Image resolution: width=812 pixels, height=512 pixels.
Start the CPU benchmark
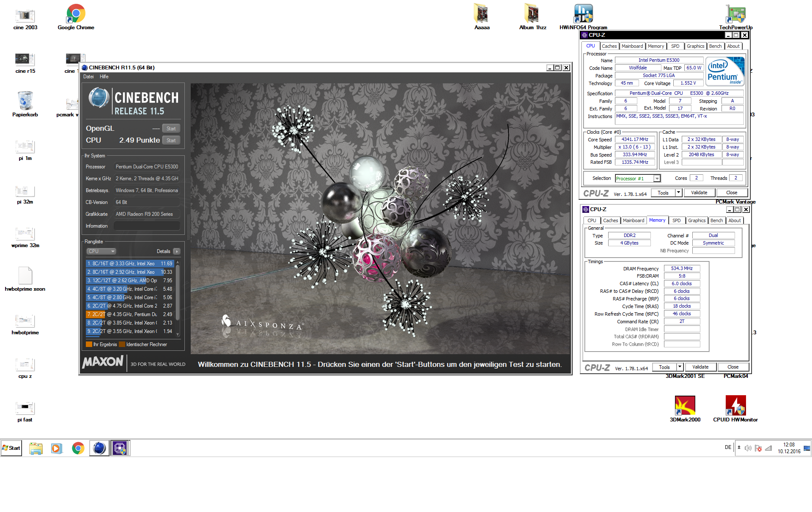coord(171,140)
